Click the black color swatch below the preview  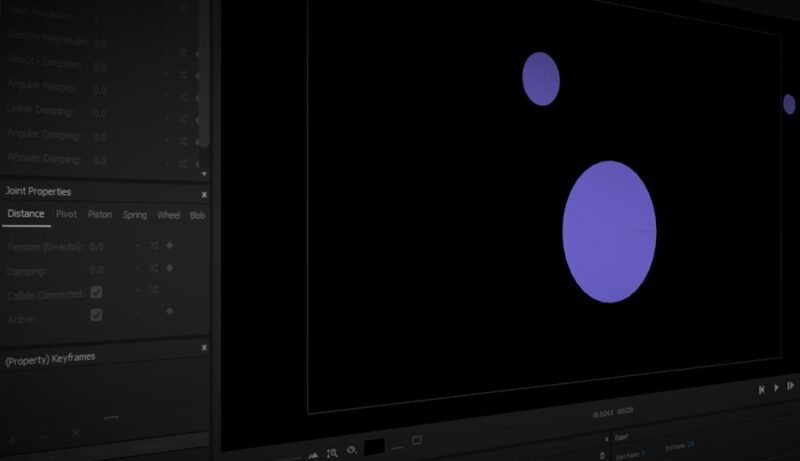click(x=374, y=447)
